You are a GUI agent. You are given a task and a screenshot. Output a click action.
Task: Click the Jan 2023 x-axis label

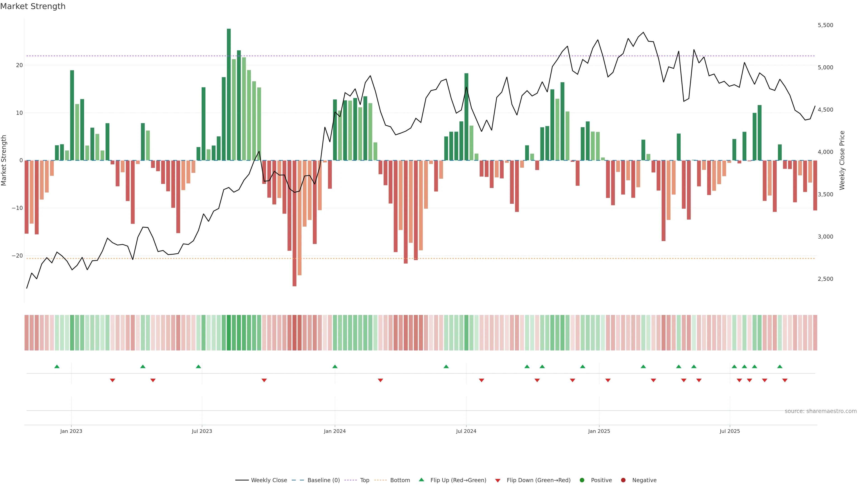pos(71,431)
